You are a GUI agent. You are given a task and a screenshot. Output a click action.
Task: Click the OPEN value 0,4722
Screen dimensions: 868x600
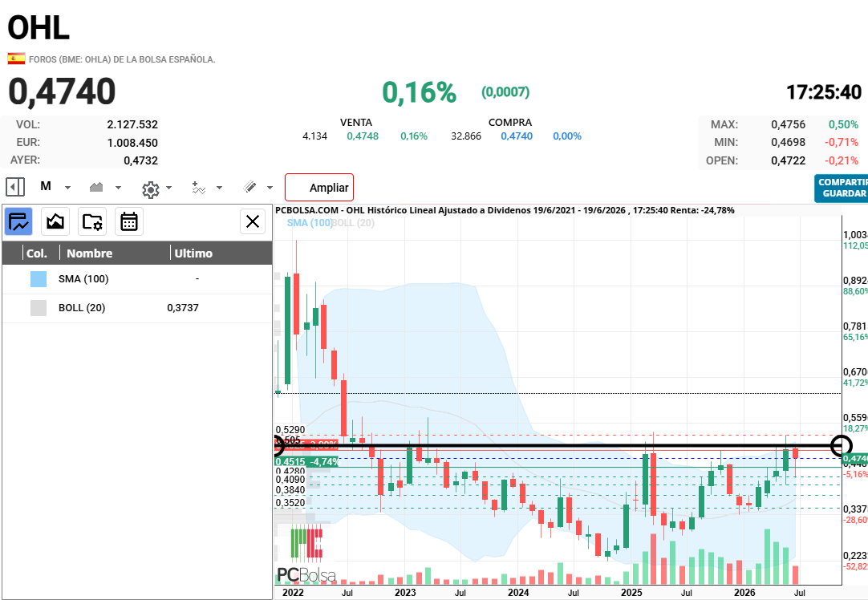pos(789,160)
